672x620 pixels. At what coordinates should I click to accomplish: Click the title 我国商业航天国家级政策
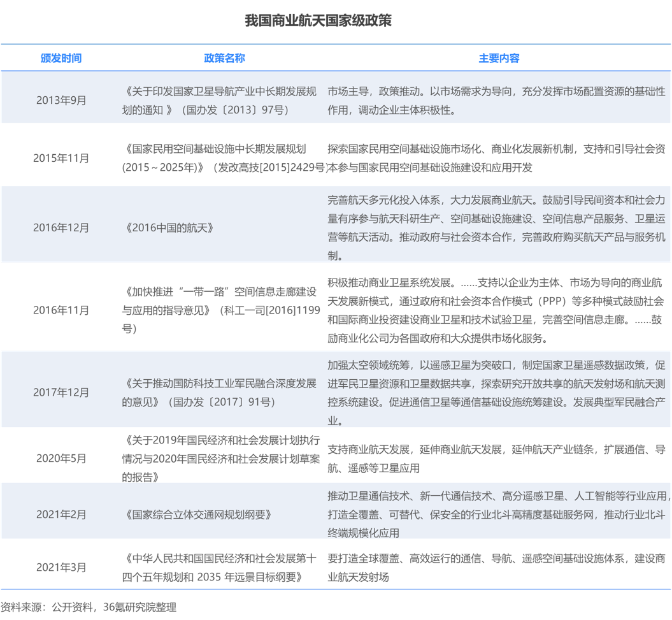318,20
